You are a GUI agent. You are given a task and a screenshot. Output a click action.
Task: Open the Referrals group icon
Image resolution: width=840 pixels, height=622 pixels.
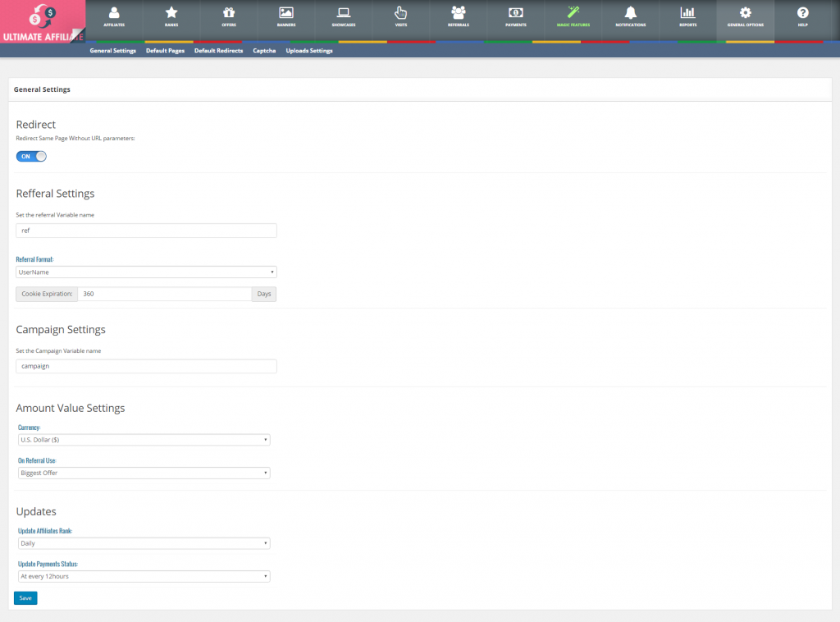(x=459, y=12)
